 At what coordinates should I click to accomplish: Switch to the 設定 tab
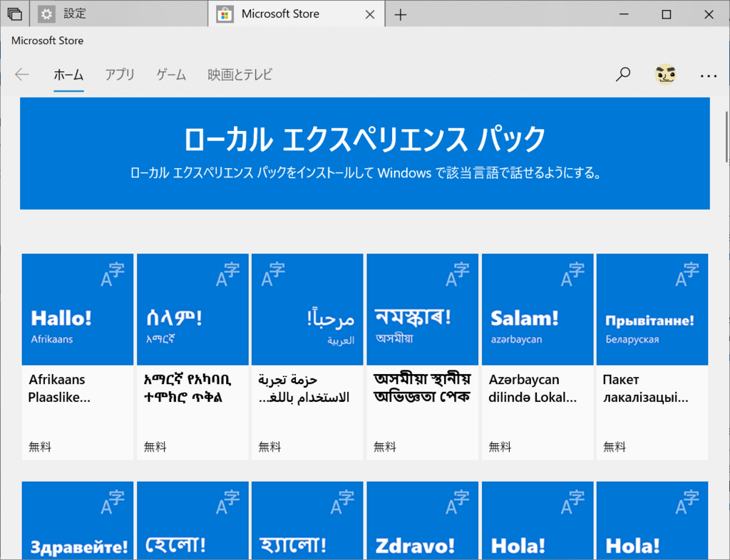click(119, 14)
